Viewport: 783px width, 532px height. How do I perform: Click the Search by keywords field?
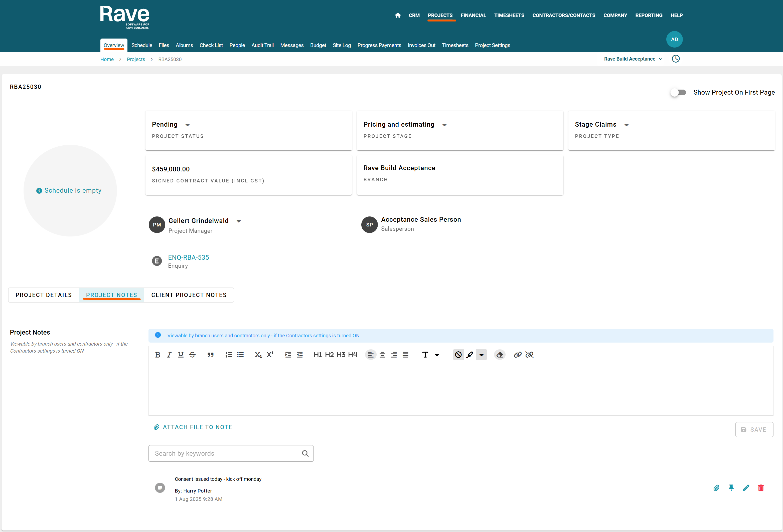pos(231,453)
